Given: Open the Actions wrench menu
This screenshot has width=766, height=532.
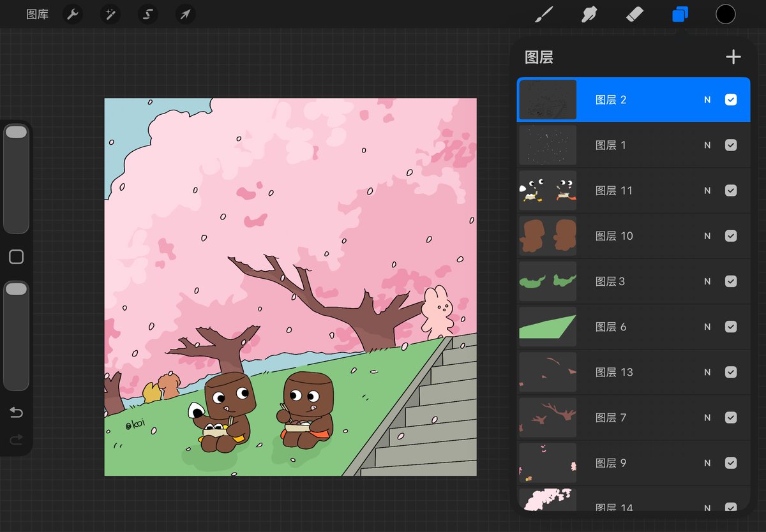Looking at the screenshot, I should [x=73, y=14].
